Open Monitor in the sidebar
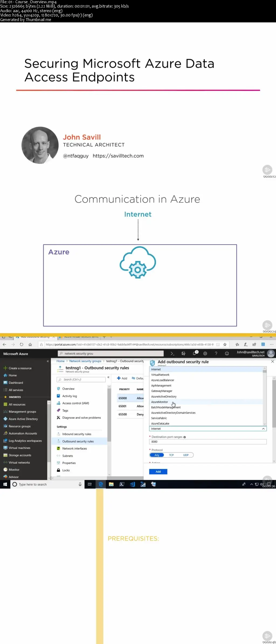This screenshot has height=644, width=276. tap(14, 469)
